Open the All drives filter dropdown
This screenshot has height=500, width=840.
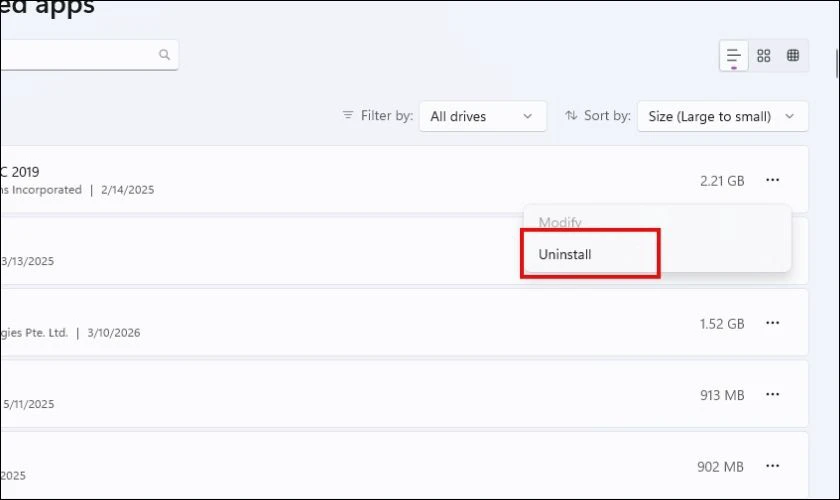[x=483, y=116]
